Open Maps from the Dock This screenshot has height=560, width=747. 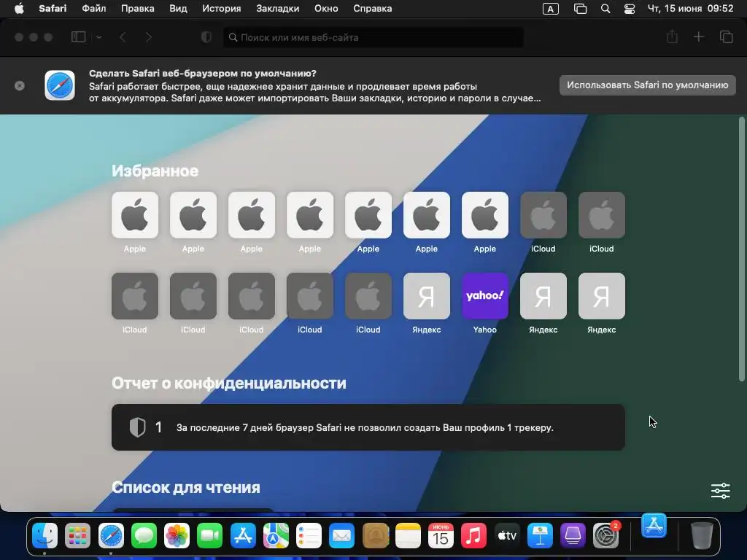[276, 536]
